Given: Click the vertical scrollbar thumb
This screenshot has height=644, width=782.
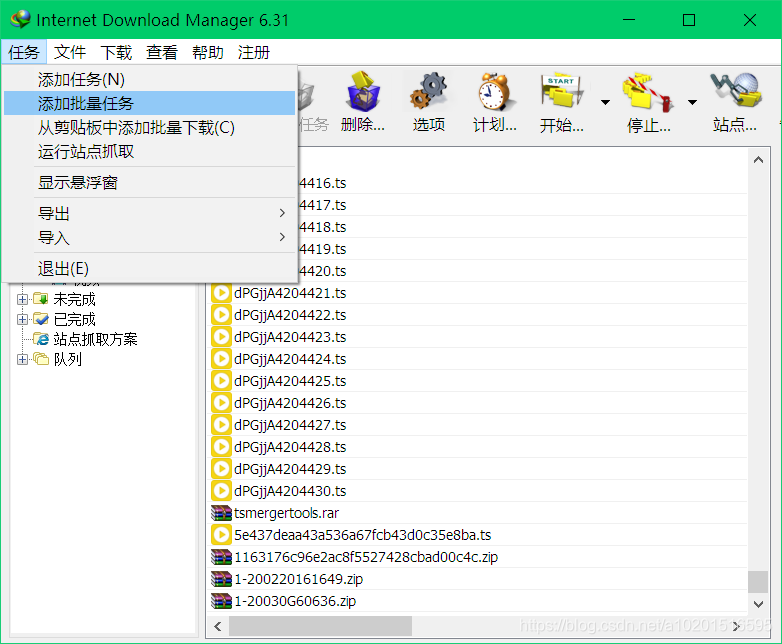Looking at the screenshot, I should [758, 582].
